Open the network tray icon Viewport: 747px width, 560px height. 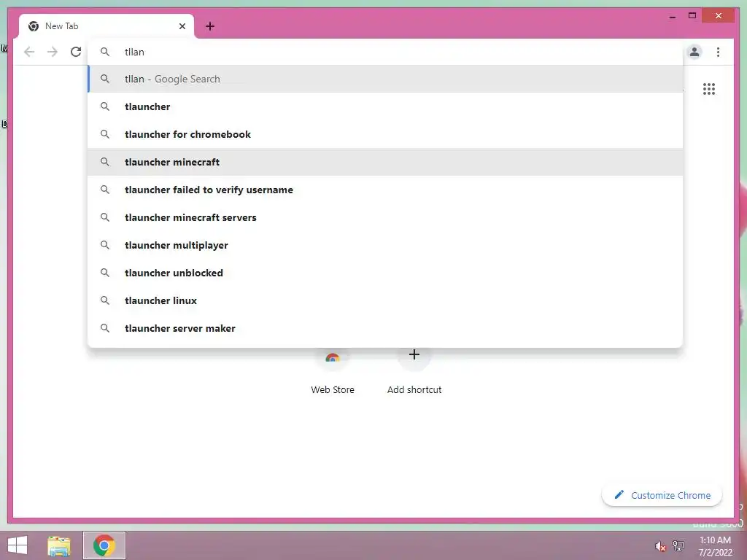[x=678, y=546]
